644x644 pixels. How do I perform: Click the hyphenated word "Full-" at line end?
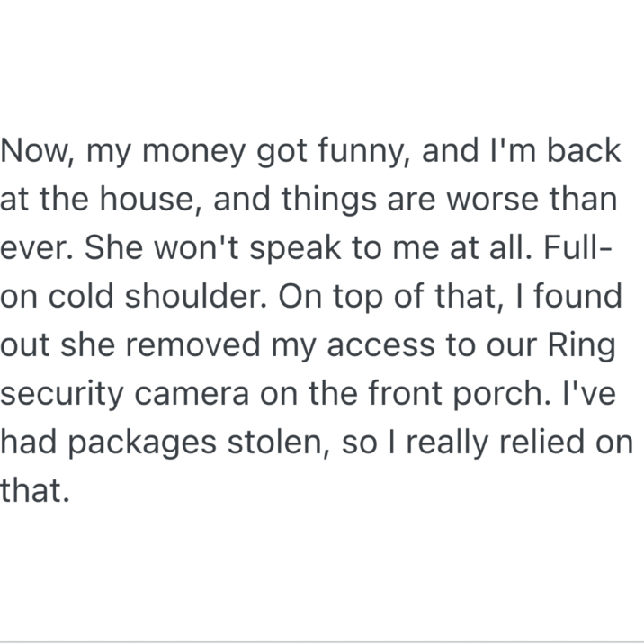point(577,247)
